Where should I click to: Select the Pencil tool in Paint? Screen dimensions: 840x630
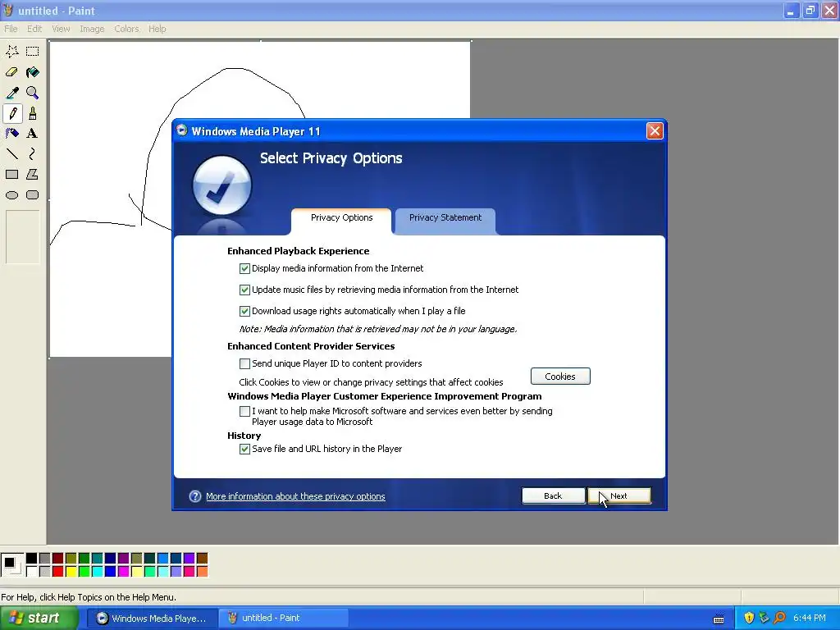tap(12, 113)
